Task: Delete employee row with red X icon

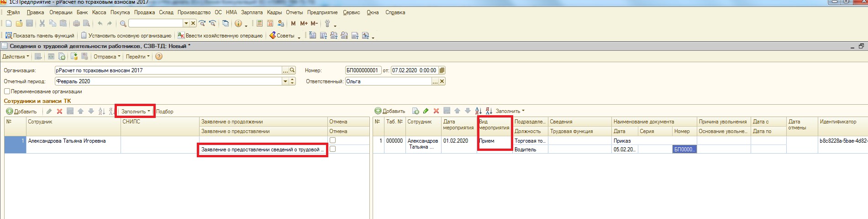Action: tap(59, 112)
